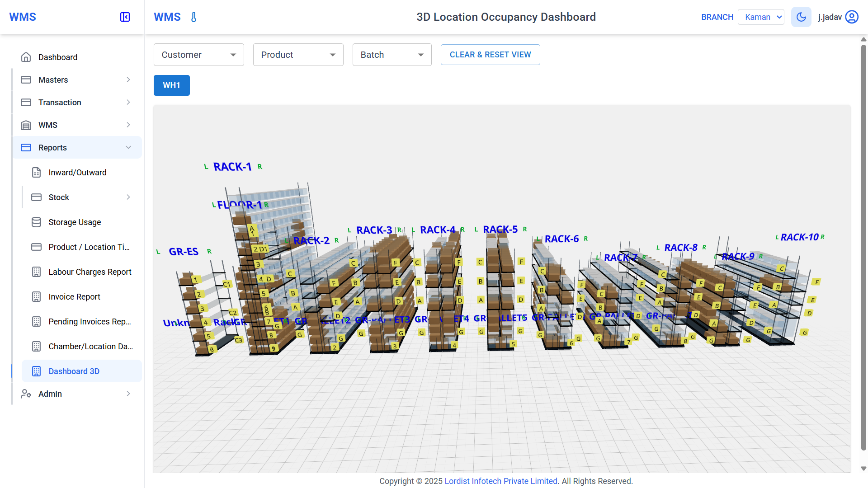The height and width of the screenshot is (488, 868).
Task: Click the scrollbar down arrow
Action: coord(863,468)
